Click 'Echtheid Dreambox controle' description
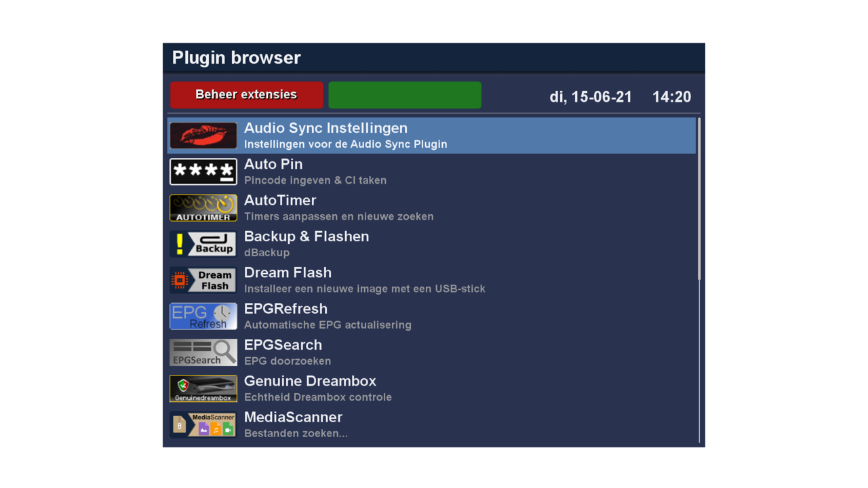Image resolution: width=868 pixels, height=488 pixels. tap(318, 397)
